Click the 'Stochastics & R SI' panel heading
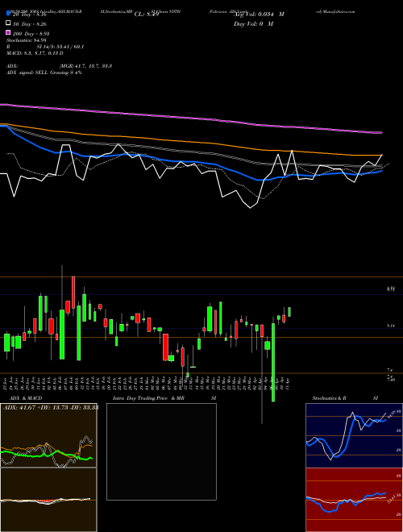 point(345,398)
